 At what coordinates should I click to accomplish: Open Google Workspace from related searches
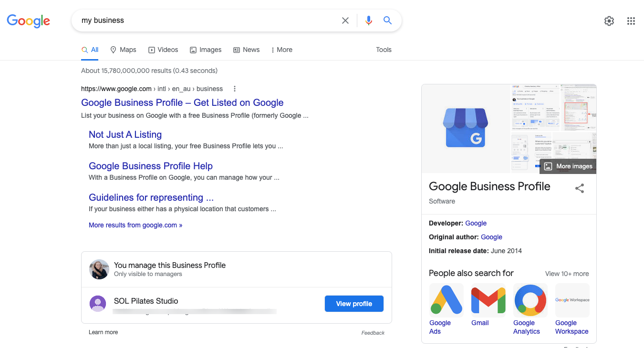coord(572,300)
